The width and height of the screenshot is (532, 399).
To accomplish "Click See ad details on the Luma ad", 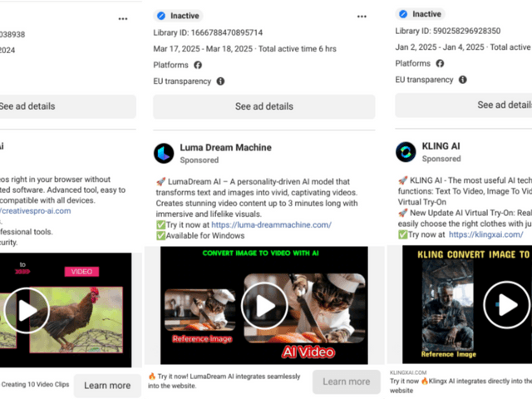I will 264,106.
